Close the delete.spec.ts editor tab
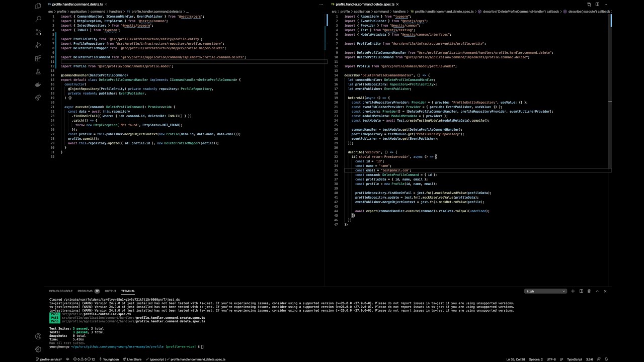The image size is (644, 362). (397, 4)
